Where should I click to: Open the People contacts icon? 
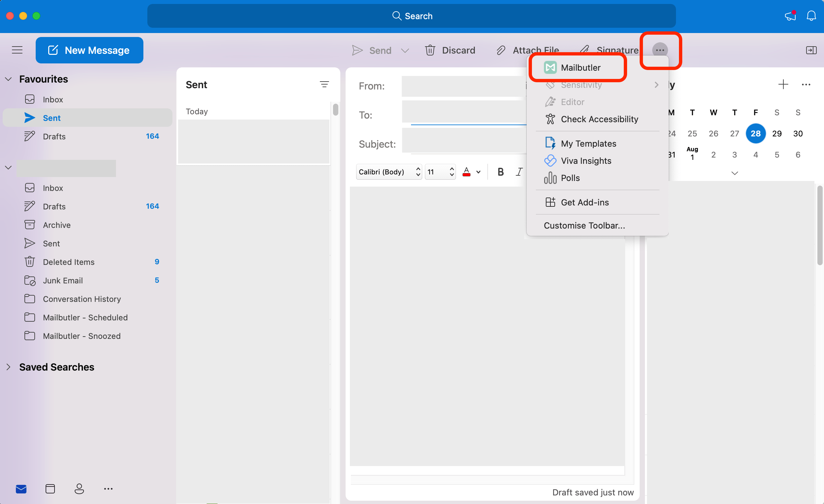[x=79, y=488]
